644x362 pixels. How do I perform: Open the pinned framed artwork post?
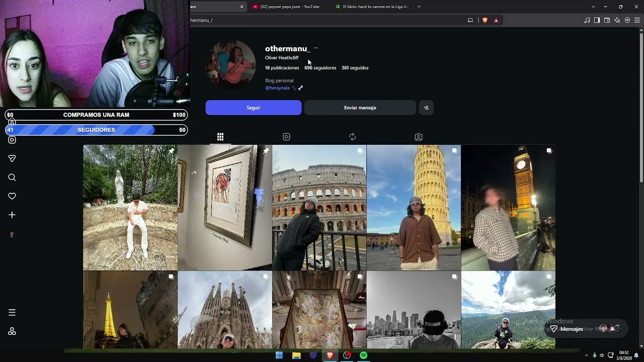tap(225, 208)
